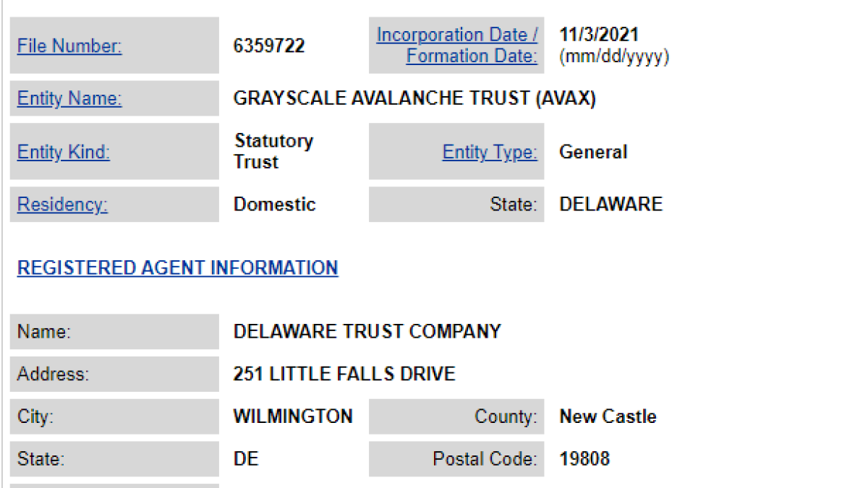Click the 251 Little Falls Drive address
This screenshot has height=488, width=868.
[344, 374]
